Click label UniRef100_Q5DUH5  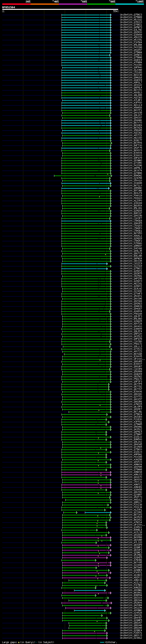(x=131, y=130)
